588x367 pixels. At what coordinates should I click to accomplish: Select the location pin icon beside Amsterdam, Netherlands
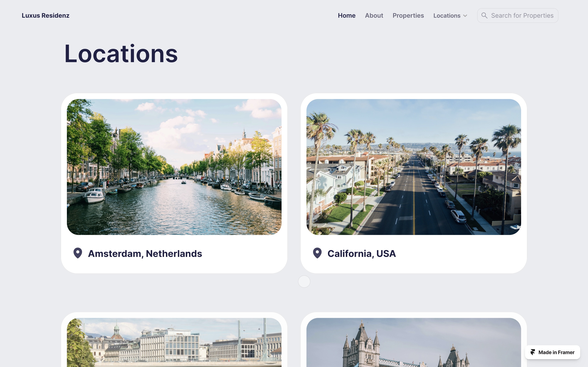point(78,253)
